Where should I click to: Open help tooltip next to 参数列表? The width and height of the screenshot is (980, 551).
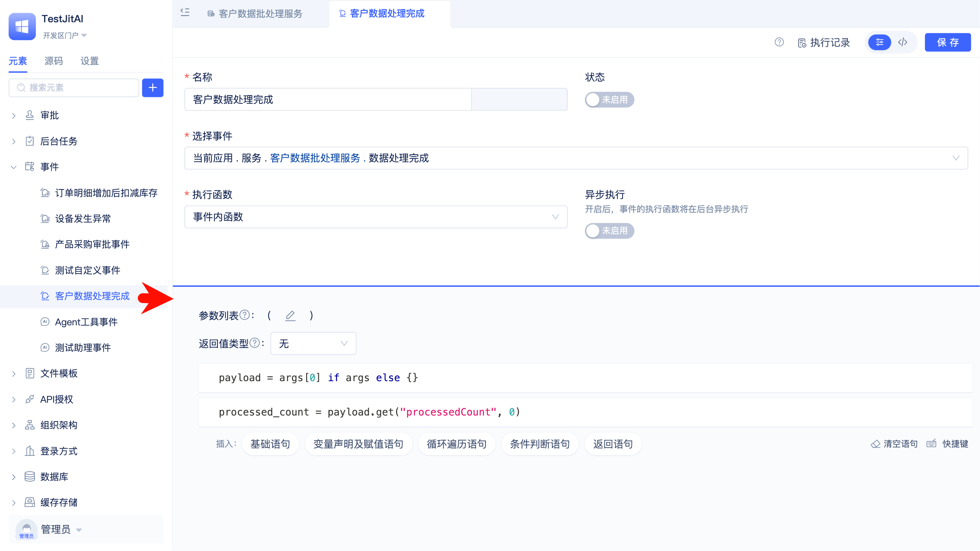click(245, 315)
